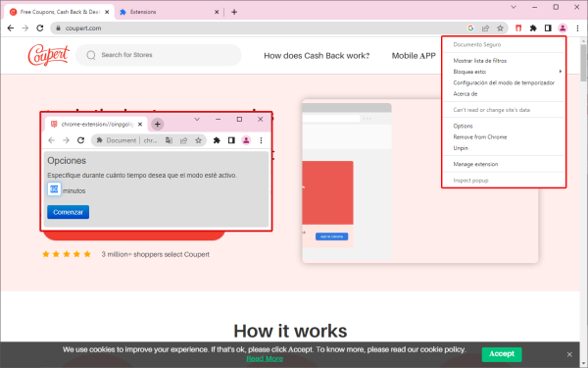Click the translate icon in the popup address bar
The height and width of the screenshot is (368, 588).
[x=170, y=140]
